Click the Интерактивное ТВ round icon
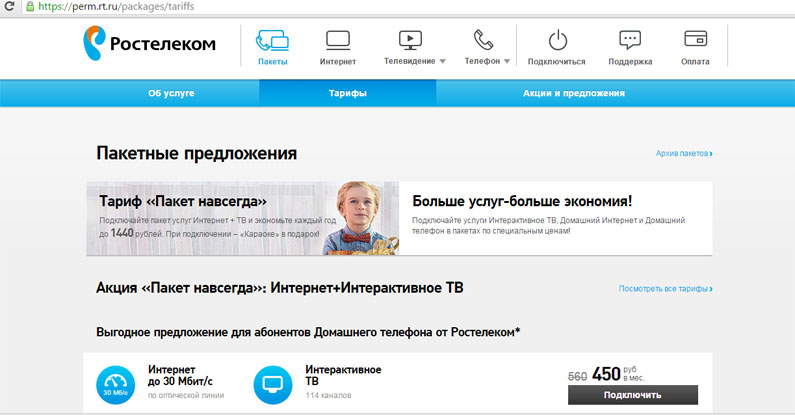Screen dimensions: 795x415 point(273,384)
